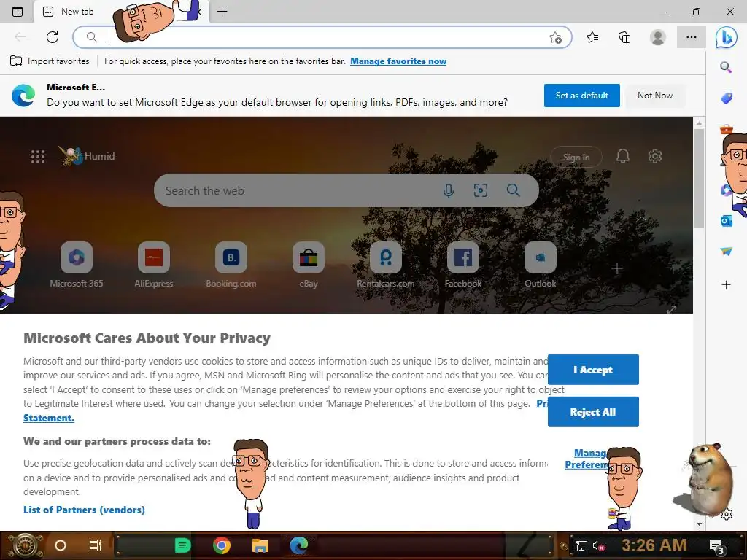Open the Favorites list icon
The height and width of the screenshot is (560, 747).
[x=592, y=37]
